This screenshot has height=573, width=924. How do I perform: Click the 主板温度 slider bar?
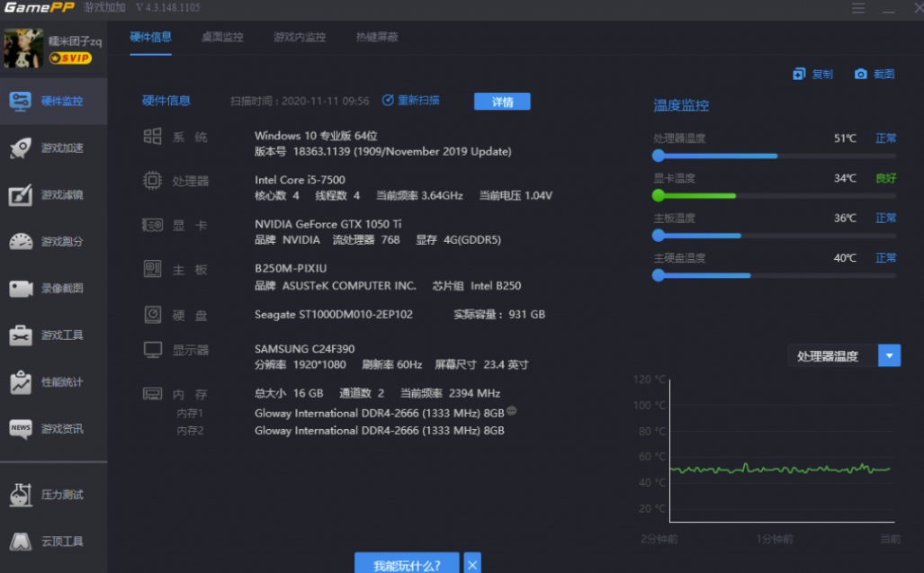[x=775, y=236]
